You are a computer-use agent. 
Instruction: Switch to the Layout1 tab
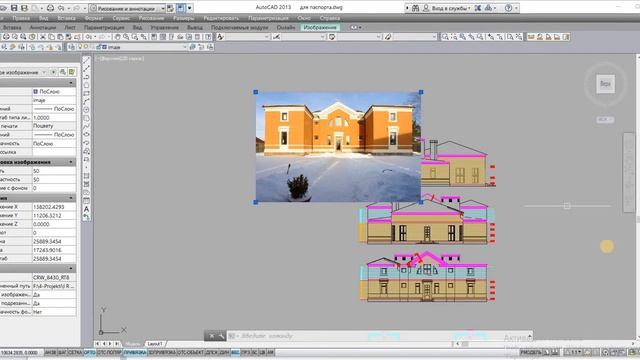(155, 344)
